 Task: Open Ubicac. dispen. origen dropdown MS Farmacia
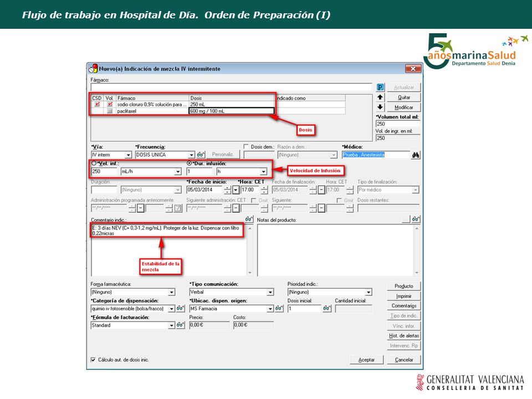tap(270, 309)
